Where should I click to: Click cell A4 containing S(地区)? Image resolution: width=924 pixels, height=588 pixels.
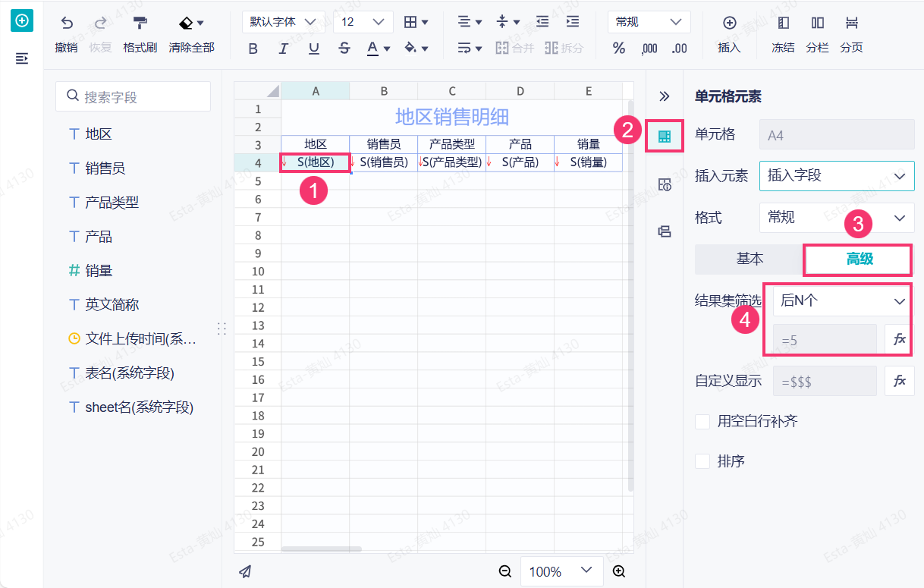pyautogui.click(x=316, y=162)
